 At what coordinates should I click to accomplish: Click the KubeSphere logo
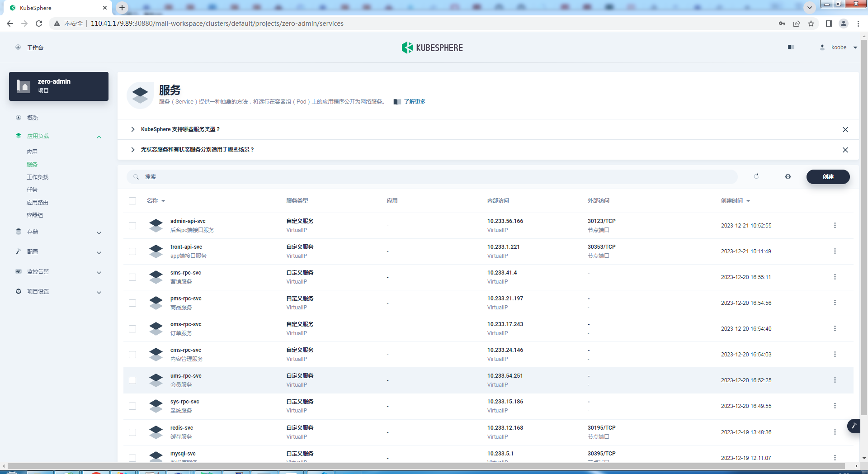[x=432, y=47]
